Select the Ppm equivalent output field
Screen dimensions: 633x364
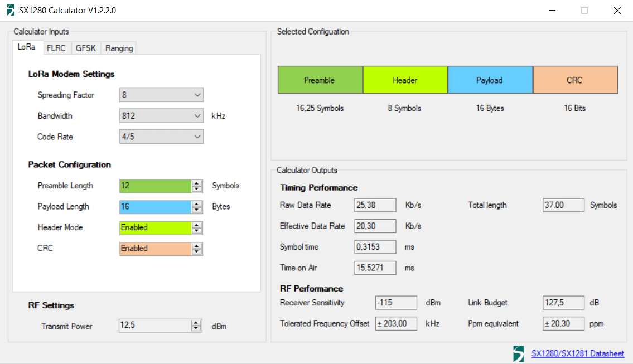563,324
